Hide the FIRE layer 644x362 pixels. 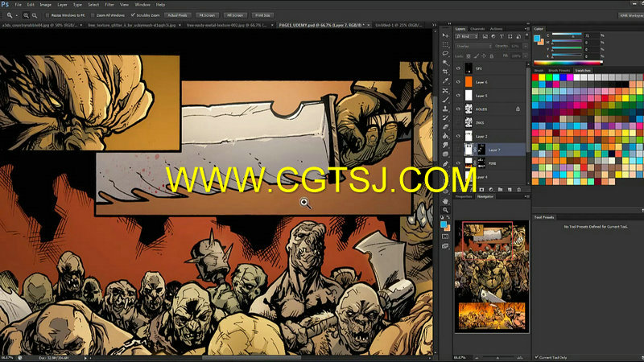[458, 163]
